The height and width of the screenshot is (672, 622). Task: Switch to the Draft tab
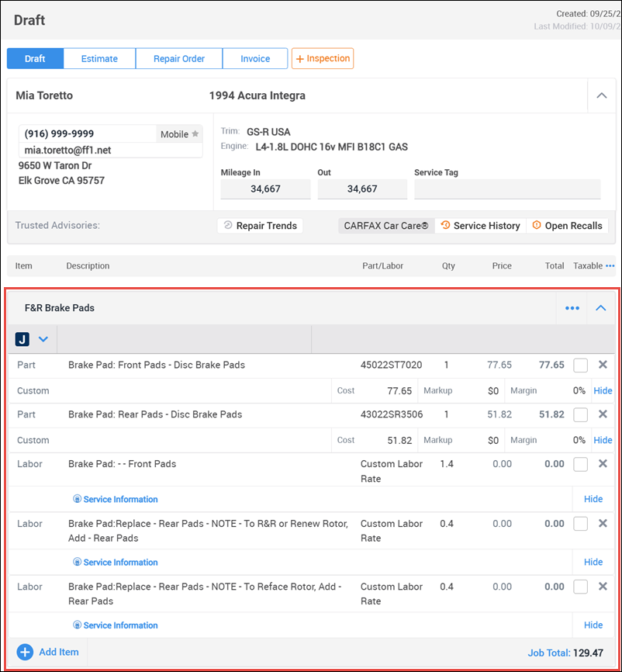(x=35, y=58)
